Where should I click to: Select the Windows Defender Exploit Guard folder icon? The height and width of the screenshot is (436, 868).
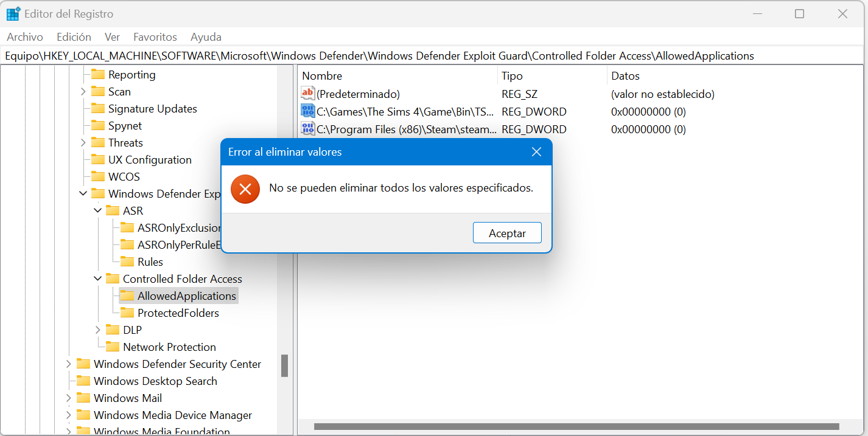pyautogui.click(x=98, y=194)
